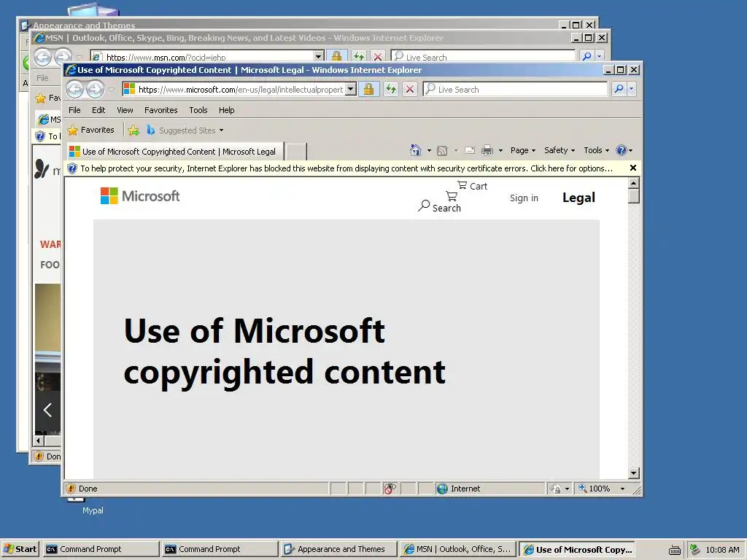The width and height of the screenshot is (747, 560).
Task: Click the microsoft.com address field
Action: point(240,89)
